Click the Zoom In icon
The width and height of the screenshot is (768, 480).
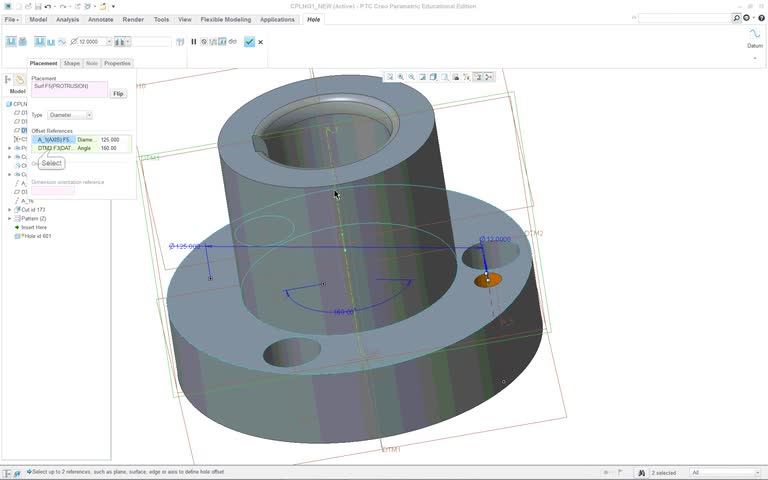(401, 77)
